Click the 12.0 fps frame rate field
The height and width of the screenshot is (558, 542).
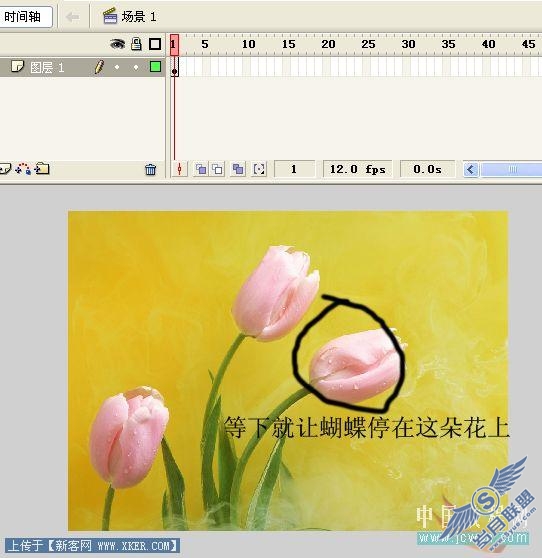coord(358,169)
